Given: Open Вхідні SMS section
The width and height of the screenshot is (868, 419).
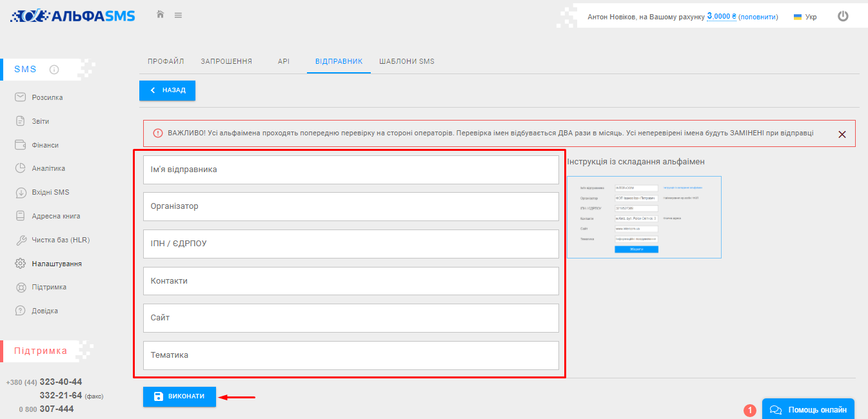Looking at the screenshot, I should pos(50,192).
